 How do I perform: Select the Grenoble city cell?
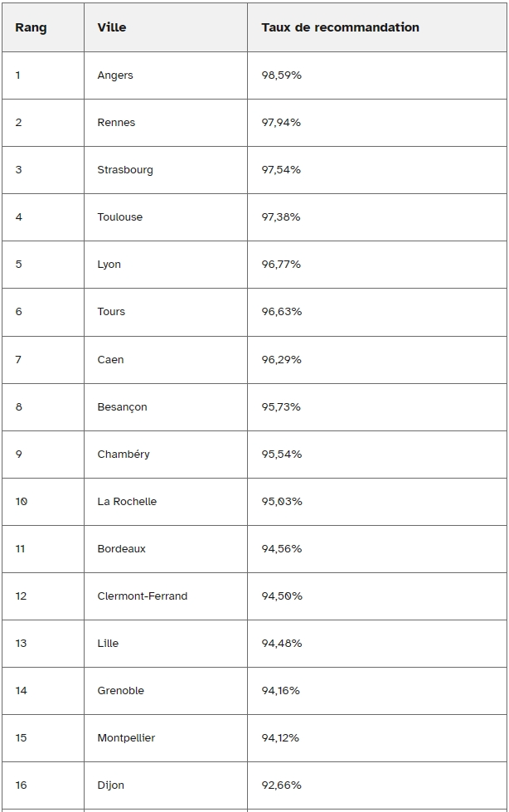[166, 691]
